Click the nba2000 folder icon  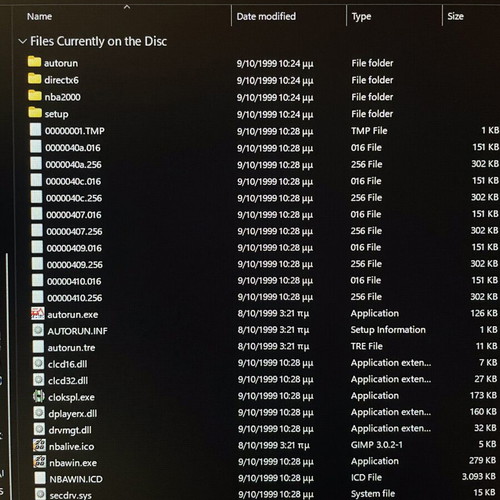[x=35, y=96]
